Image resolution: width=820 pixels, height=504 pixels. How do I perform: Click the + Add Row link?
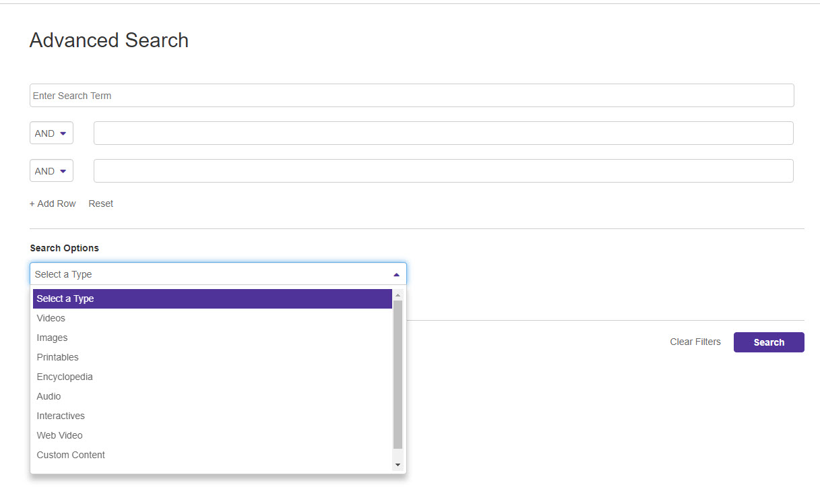tap(53, 203)
